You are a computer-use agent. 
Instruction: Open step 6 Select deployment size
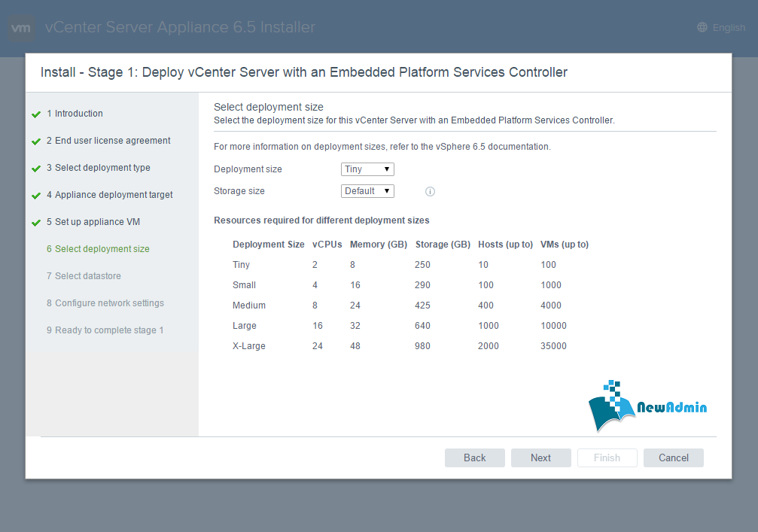pos(102,249)
